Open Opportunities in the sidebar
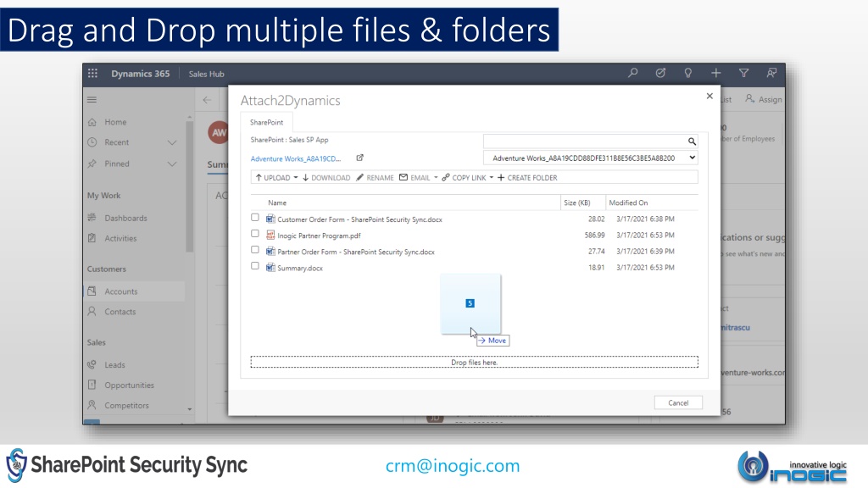Screen dimensions: 868x488 [129, 385]
